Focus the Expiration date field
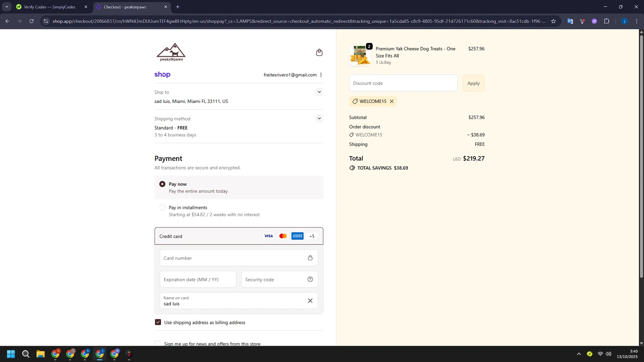 point(198,279)
